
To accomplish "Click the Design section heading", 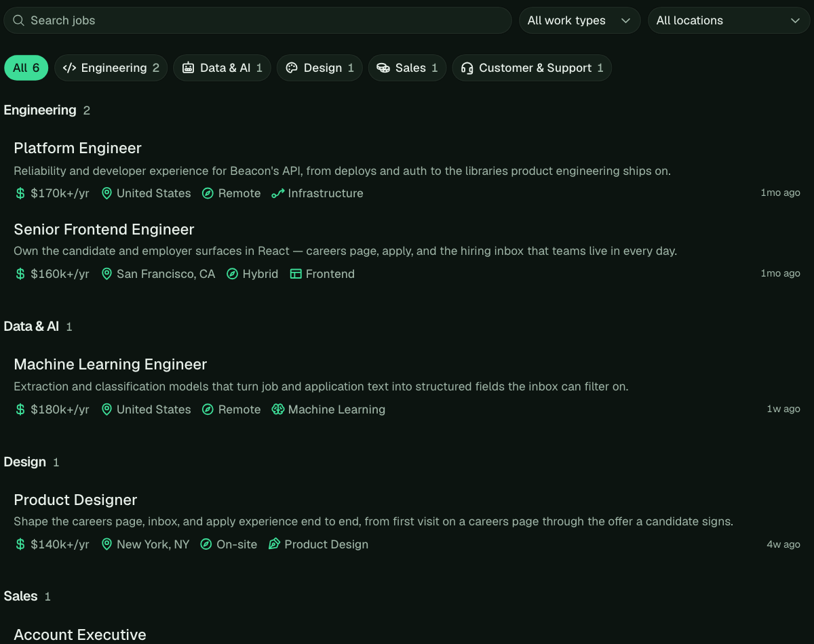I will (x=25, y=462).
